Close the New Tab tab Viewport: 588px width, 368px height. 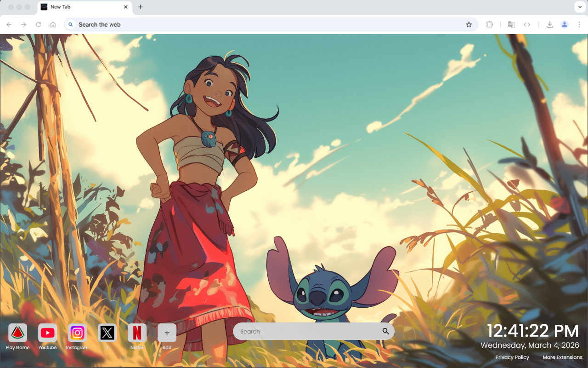(x=126, y=7)
